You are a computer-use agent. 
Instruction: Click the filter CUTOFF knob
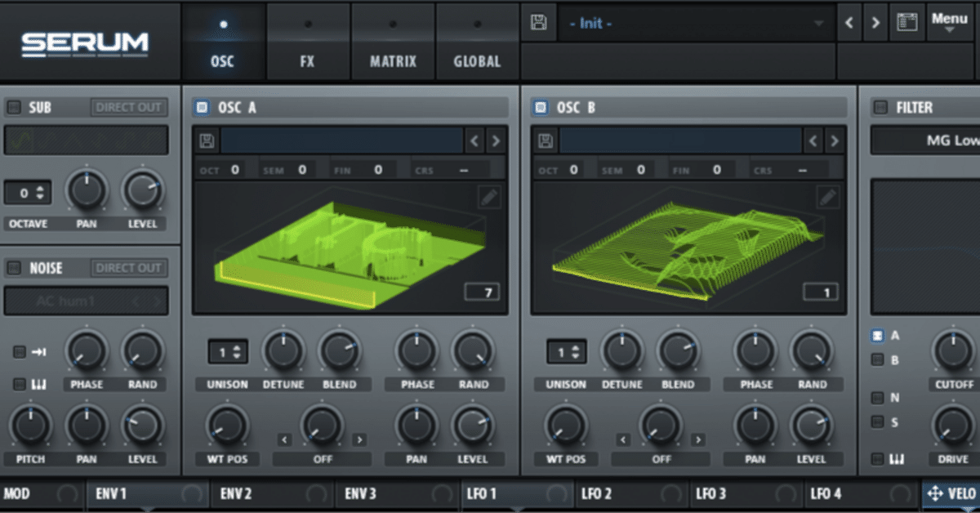[953, 350]
